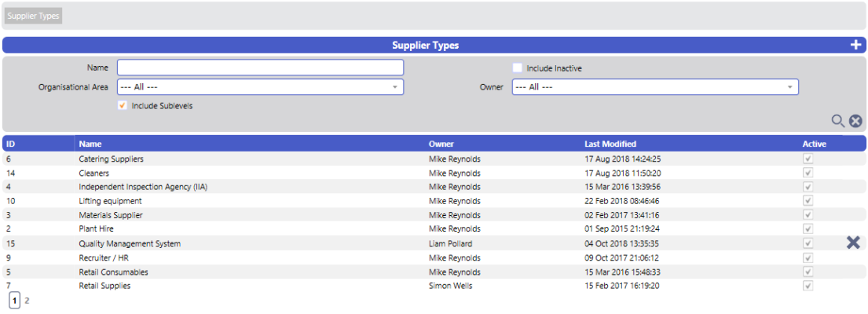Toggle Active checkbox for Materials Supplier
868x314 pixels.
[x=808, y=214]
